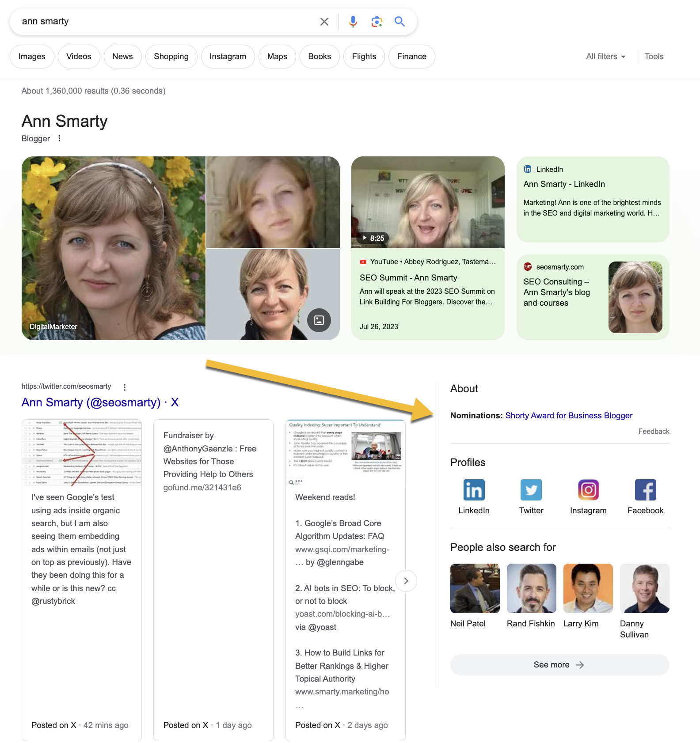Open Shorty Award for Business Blogger link
The height and width of the screenshot is (743, 700).
pyautogui.click(x=569, y=416)
